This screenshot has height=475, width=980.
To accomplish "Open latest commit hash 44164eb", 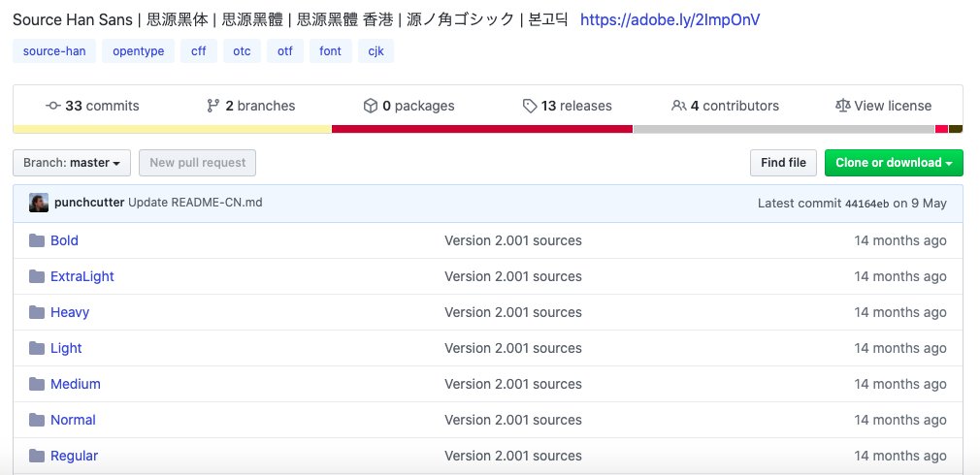I will 866,204.
